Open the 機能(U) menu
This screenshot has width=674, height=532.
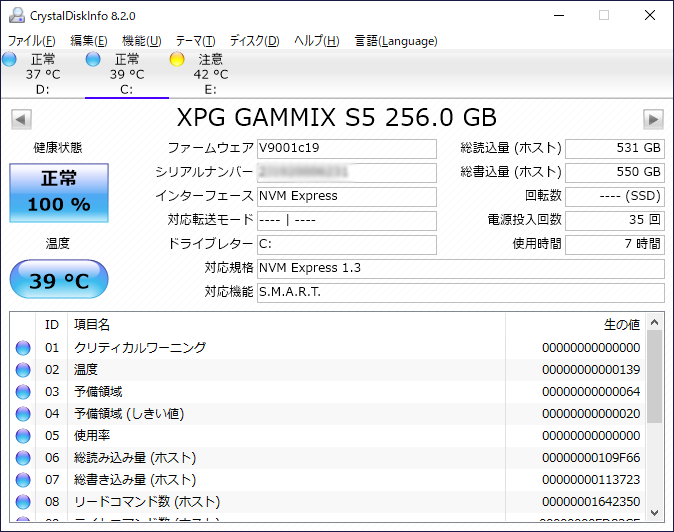coord(142,41)
